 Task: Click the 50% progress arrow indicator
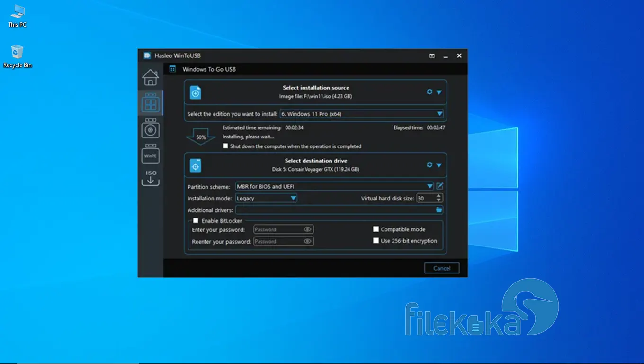tap(201, 136)
